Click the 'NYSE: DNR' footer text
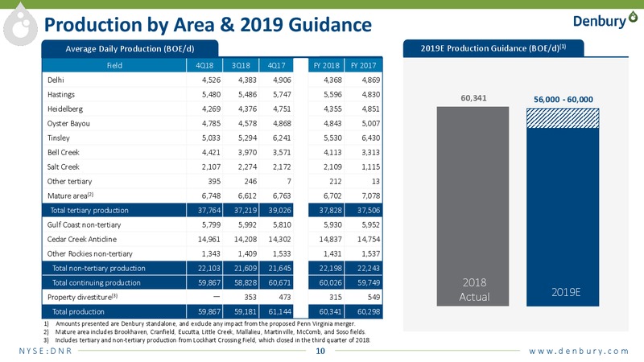This screenshot has height=362, width=644. click(45, 351)
